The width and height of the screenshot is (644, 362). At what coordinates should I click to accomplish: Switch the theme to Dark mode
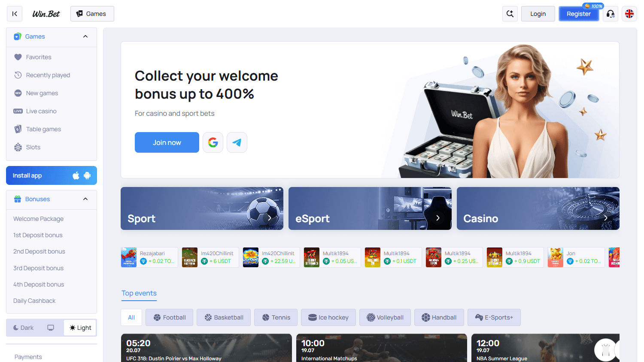(23, 327)
